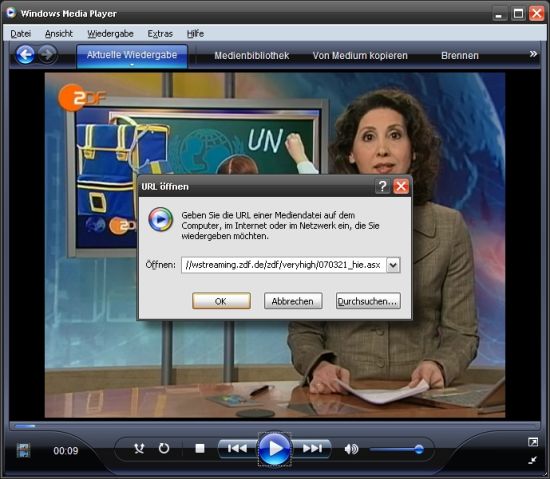Switch to full screen view icon
The width and height of the screenshot is (550, 479).
[x=533, y=442]
